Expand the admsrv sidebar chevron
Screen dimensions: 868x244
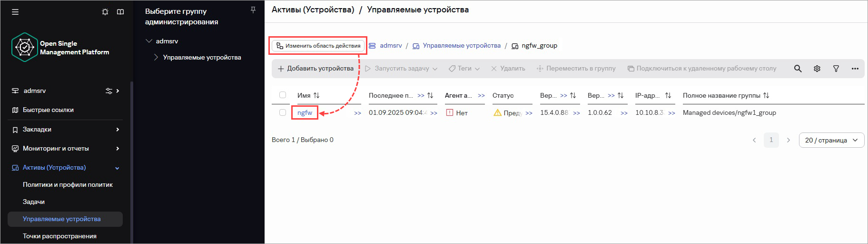[118, 91]
